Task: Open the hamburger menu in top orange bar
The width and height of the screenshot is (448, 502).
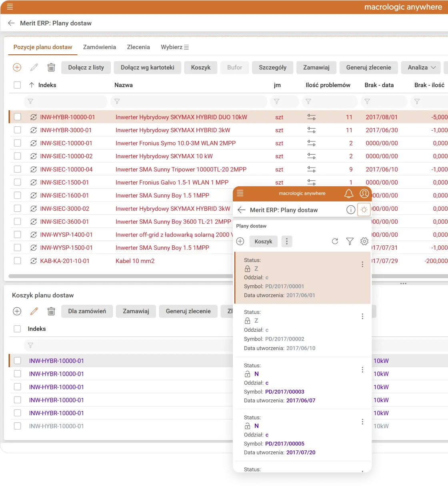Action: (x=10, y=7)
